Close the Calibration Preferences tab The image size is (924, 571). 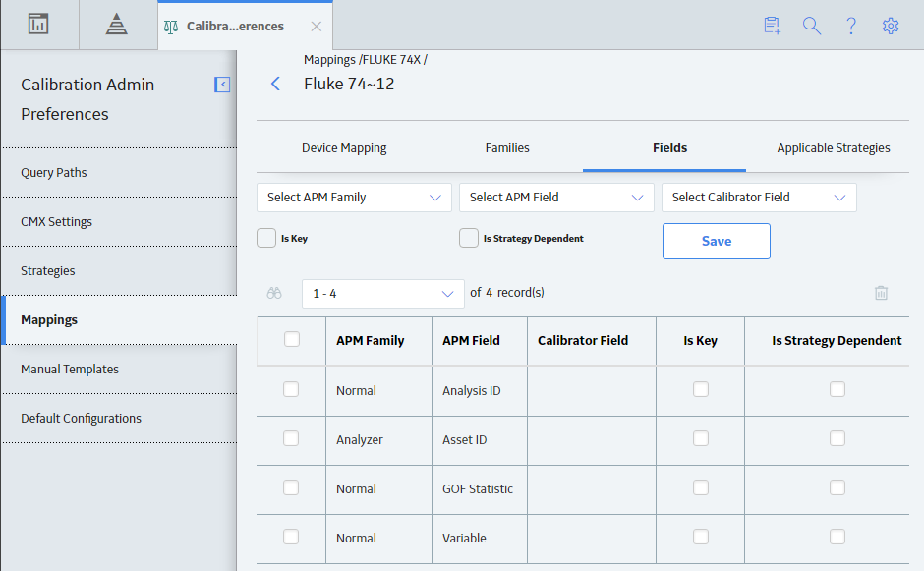pos(317,27)
